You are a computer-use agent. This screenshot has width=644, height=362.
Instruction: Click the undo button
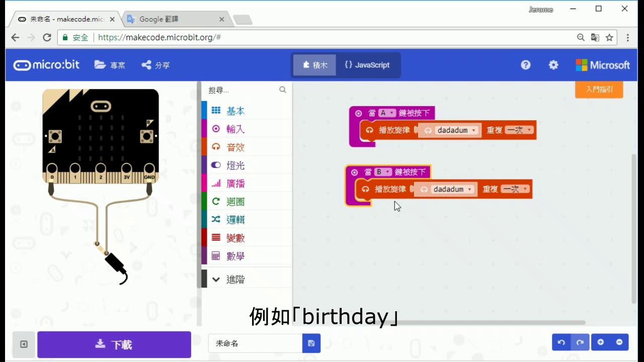click(561, 342)
